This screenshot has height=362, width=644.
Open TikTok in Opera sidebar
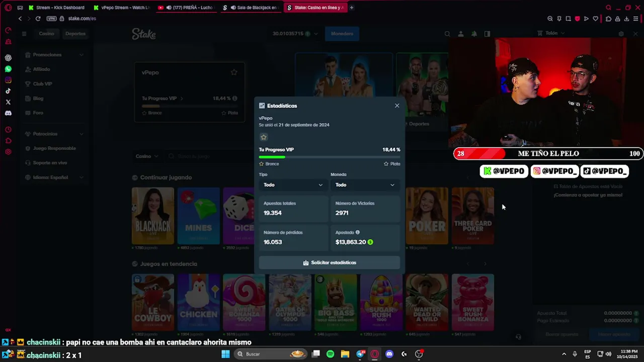8,91
